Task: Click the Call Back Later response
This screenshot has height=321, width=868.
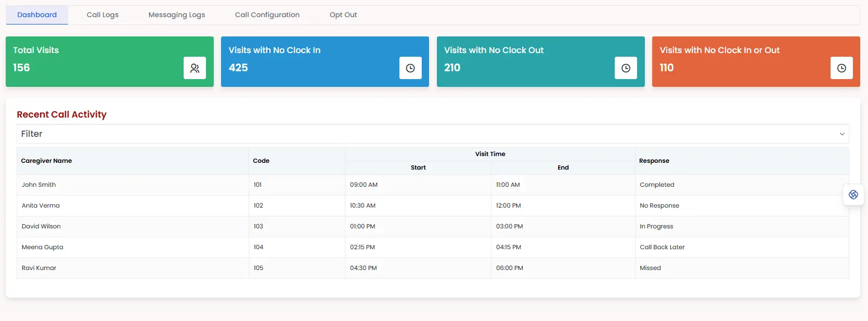Action: tap(662, 247)
